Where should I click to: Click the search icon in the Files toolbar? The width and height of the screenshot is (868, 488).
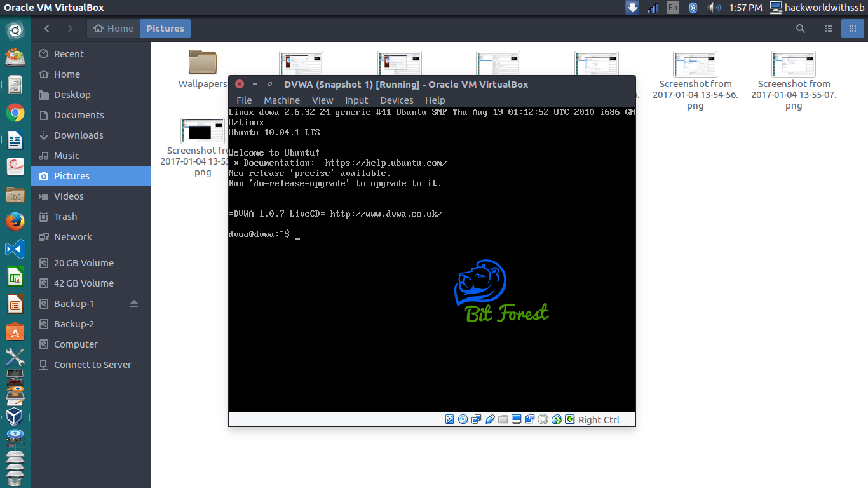pos(801,29)
